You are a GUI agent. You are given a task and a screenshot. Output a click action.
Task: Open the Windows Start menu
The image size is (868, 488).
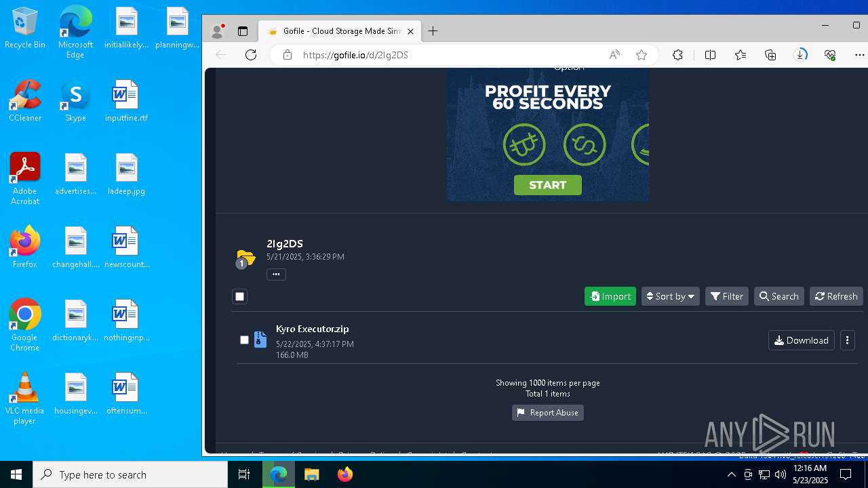click(16, 474)
